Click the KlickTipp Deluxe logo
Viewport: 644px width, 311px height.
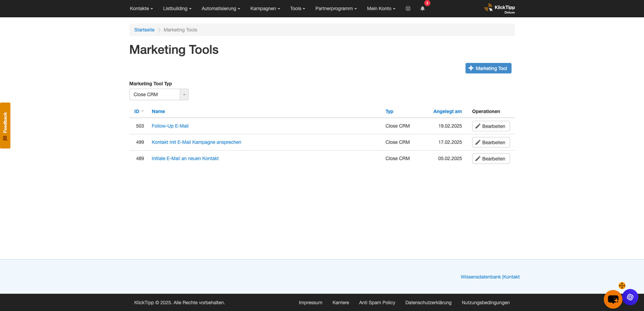click(x=500, y=8)
